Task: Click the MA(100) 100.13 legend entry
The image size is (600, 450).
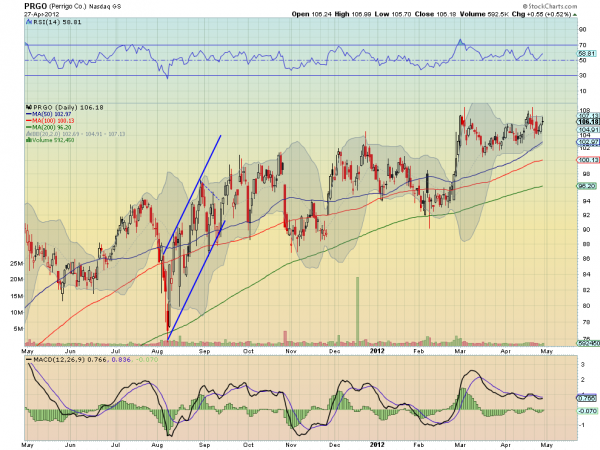Action: pos(50,121)
